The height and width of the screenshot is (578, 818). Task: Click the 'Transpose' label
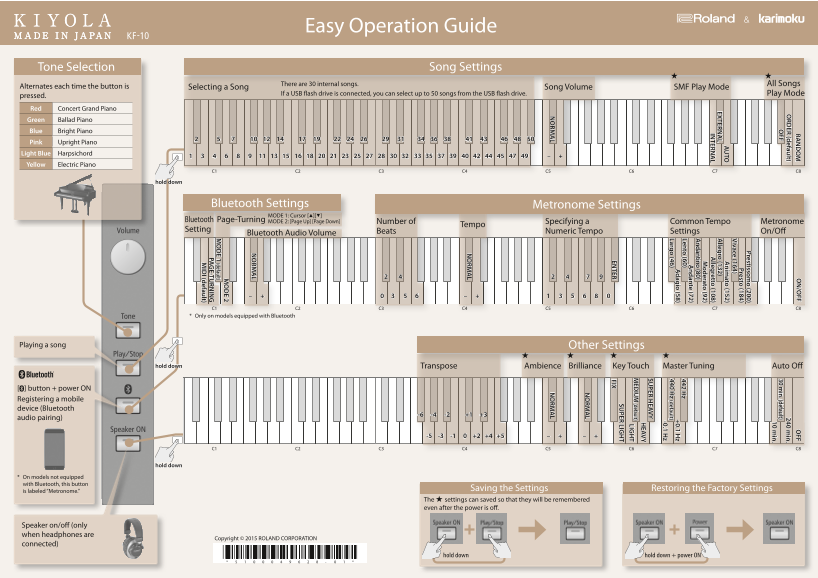[439, 366]
